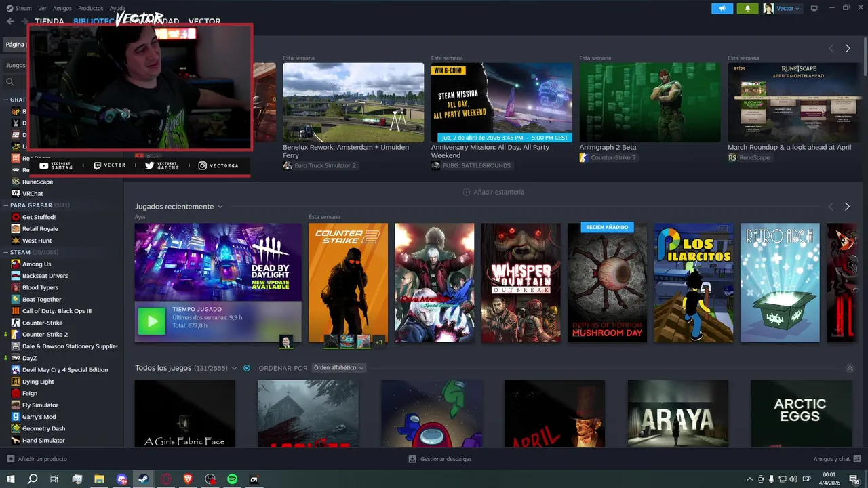Open the RetroArch game cover
This screenshot has width=868, height=488.
point(780,283)
